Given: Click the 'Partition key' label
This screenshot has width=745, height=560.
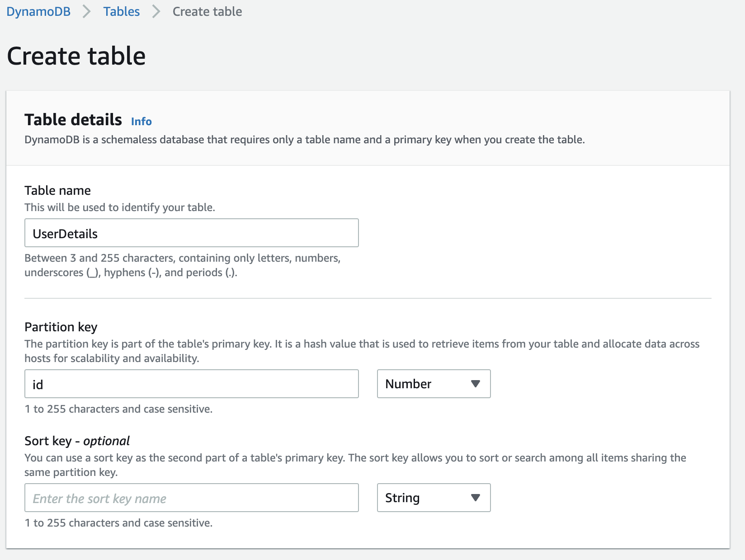Looking at the screenshot, I should click(61, 327).
